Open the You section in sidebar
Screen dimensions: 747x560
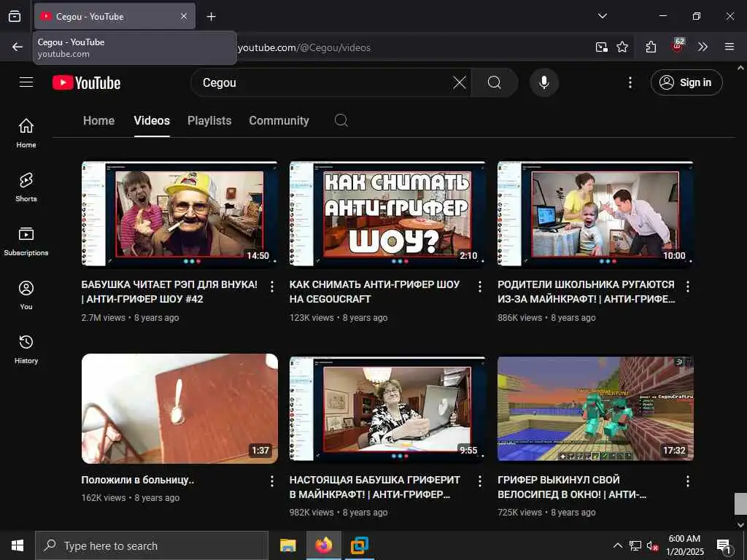tap(26, 295)
